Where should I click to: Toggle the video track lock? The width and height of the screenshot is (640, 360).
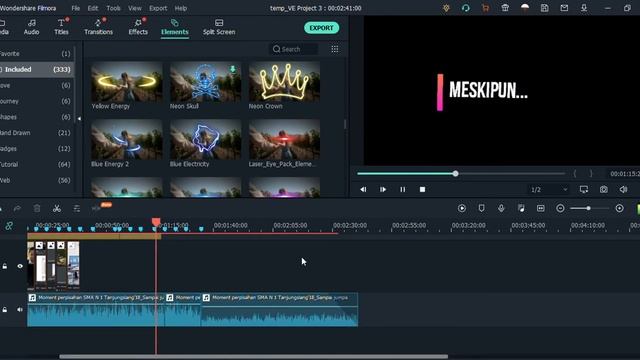coord(5,266)
